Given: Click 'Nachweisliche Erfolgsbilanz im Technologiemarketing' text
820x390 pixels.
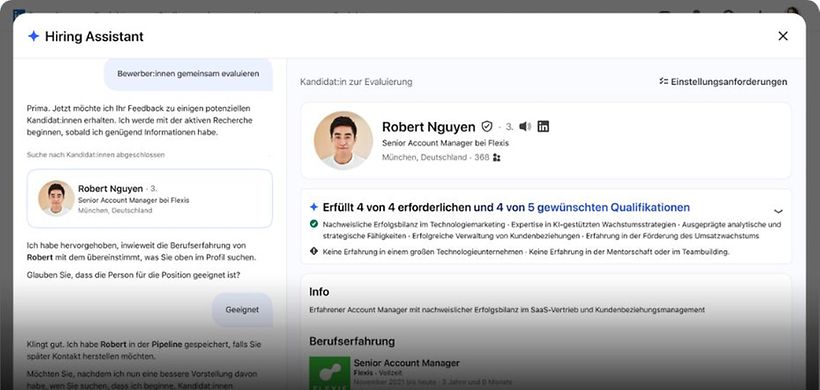Looking at the screenshot, I should click(x=414, y=224).
